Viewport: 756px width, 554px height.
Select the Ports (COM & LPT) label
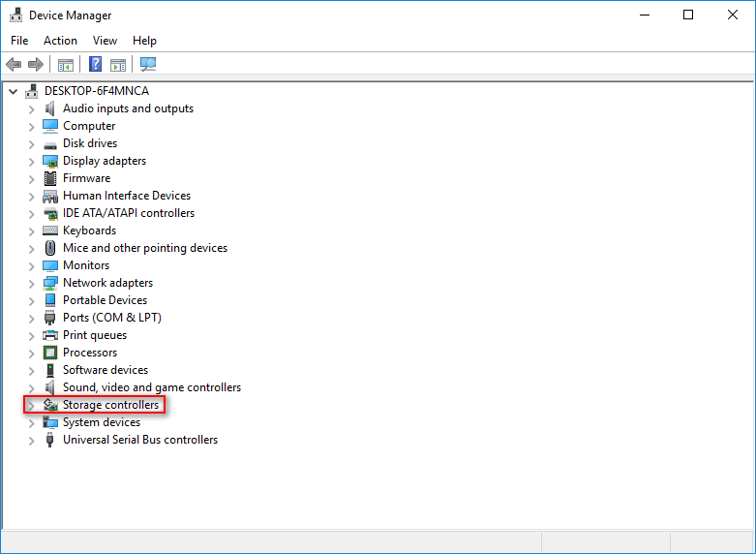coord(112,318)
